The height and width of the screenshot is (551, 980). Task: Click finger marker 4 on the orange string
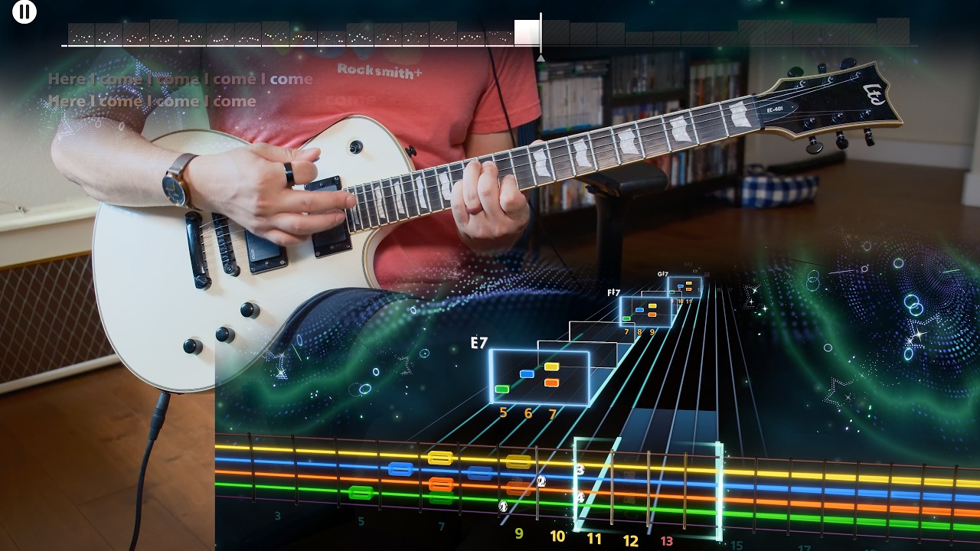580,497
